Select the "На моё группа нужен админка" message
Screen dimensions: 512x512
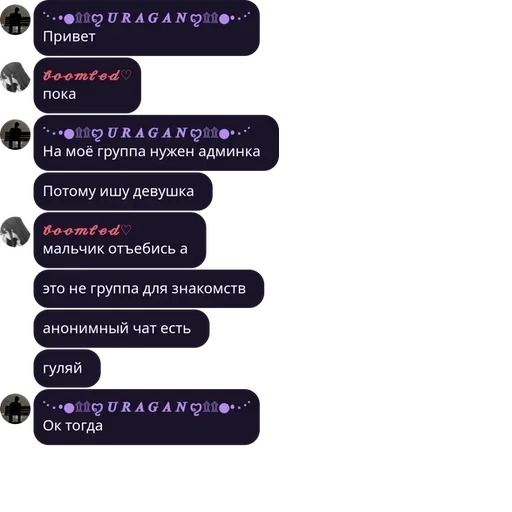156,143
